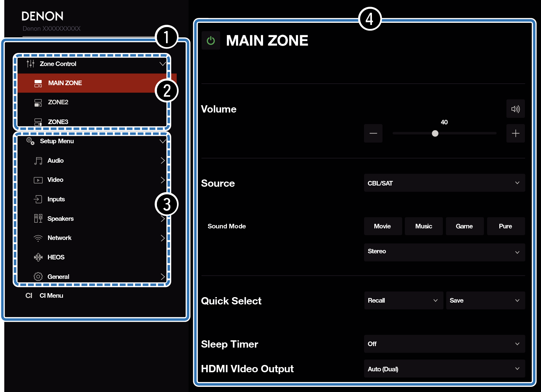Choose the Pure sound mode
541x392 pixels.
pyautogui.click(x=505, y=226)
